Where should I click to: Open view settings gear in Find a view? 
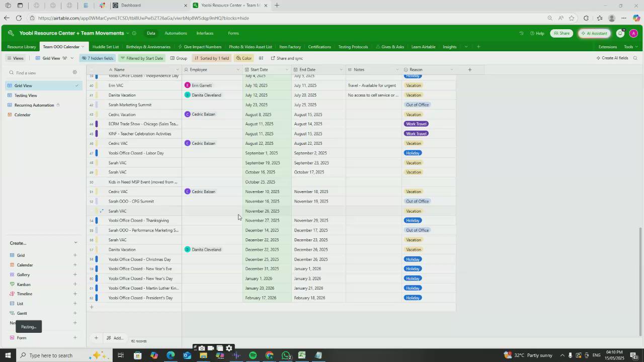coord(75,72)
